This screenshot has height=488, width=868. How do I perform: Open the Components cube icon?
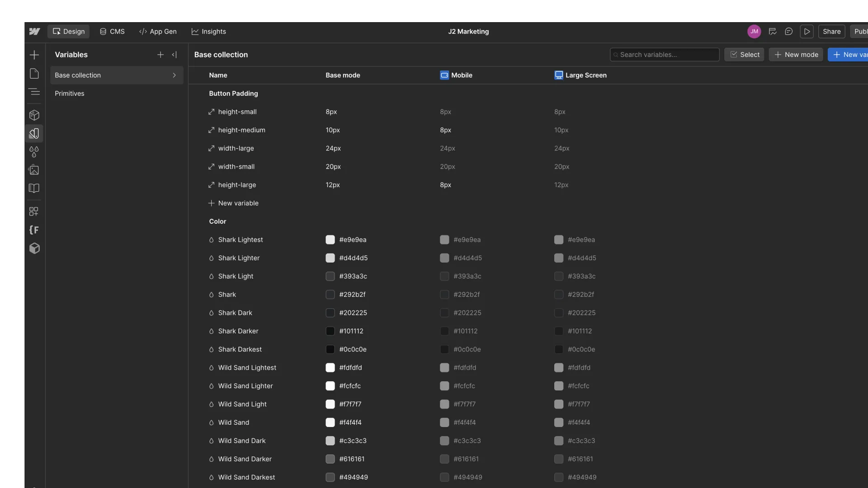34,115
